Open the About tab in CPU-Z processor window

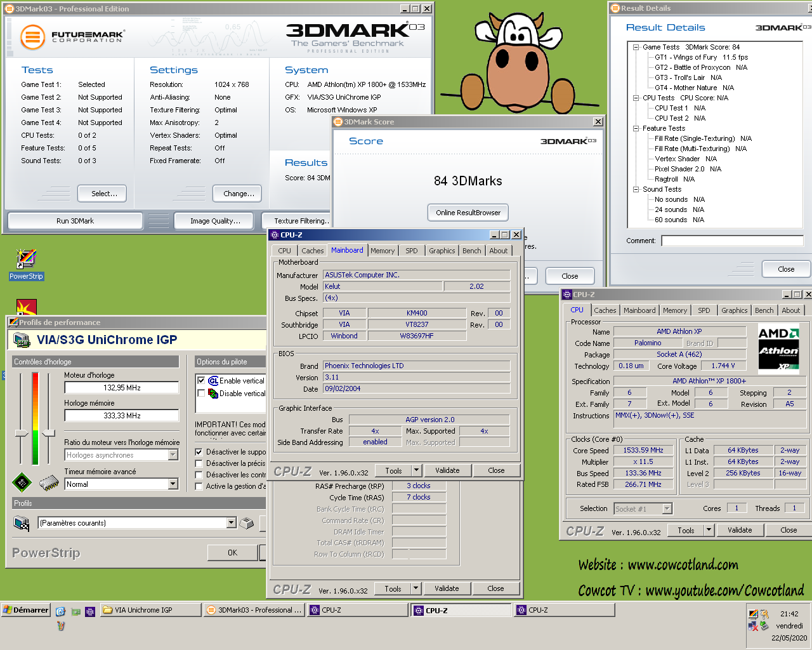click(790, 310)
